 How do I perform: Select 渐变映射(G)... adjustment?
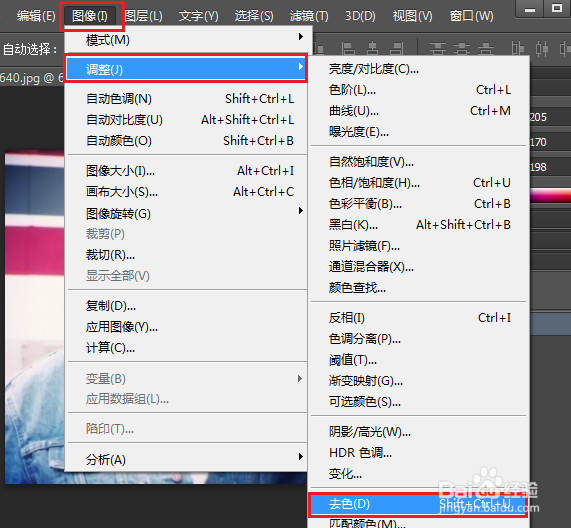pos(418,381)
